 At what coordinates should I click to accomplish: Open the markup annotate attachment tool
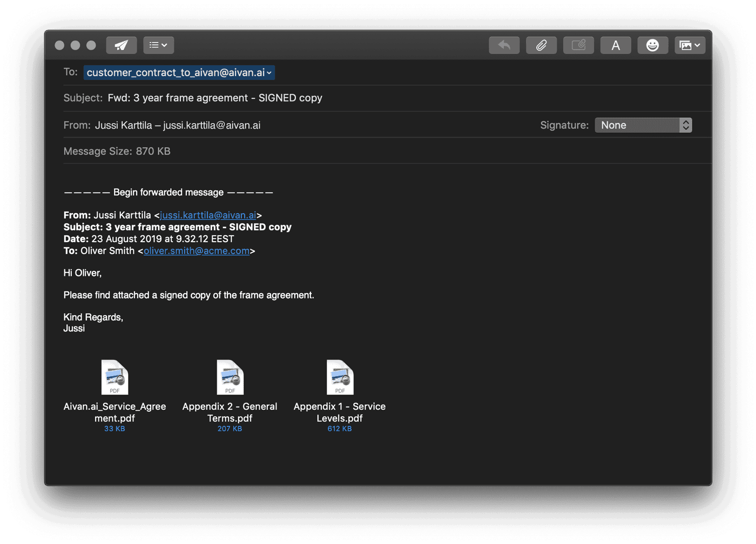[x=579, y=45]
